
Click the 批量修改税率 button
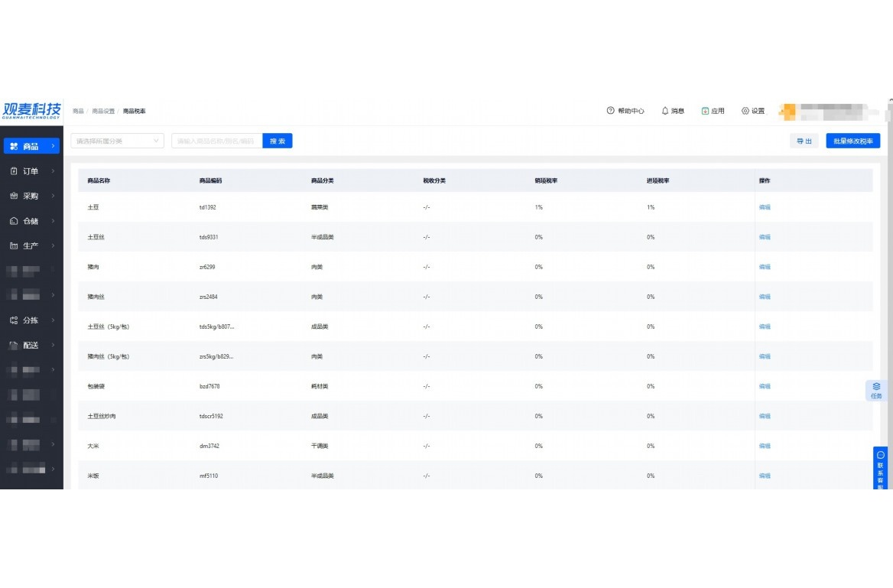pyautogui.click(x=853, y=141)
